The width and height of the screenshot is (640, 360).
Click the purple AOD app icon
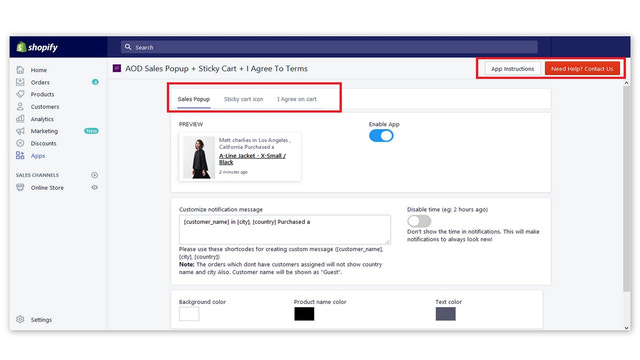click(x=117, y=68)
